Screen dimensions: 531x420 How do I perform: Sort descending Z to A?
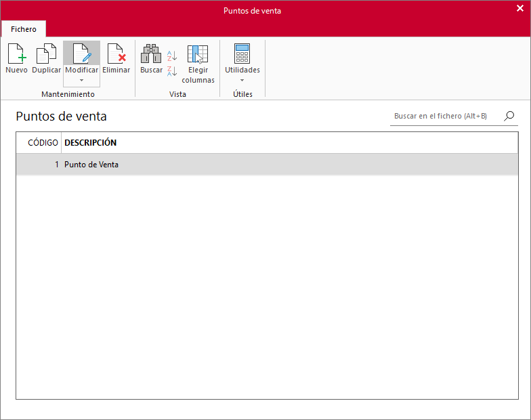tap(172, 71)
